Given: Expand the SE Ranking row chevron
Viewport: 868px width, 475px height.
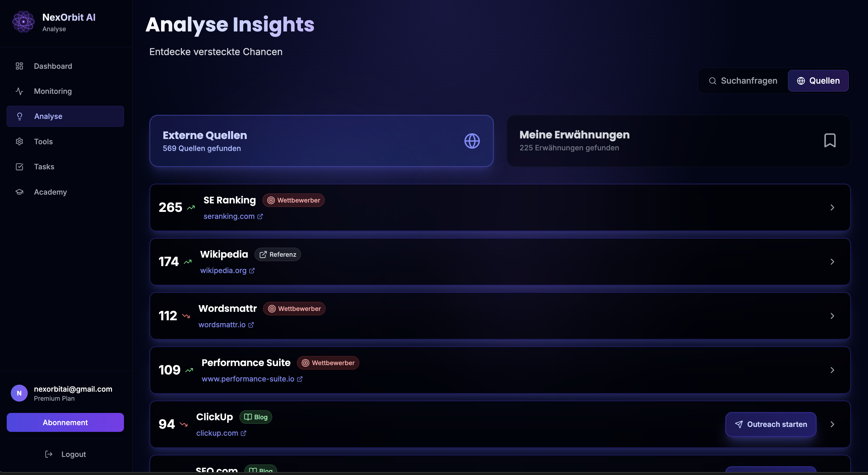Looking at the screenshot, I should (832, 207).
